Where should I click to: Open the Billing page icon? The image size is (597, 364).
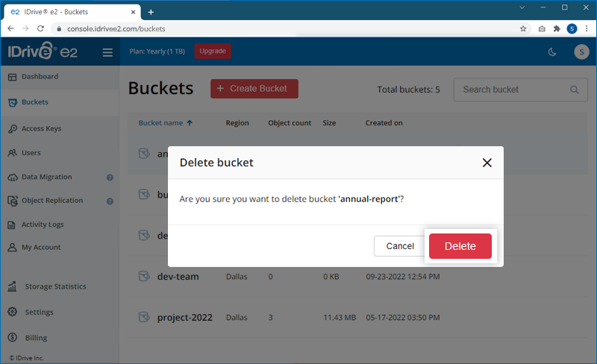pyautogui.click(x=13, y=338)
